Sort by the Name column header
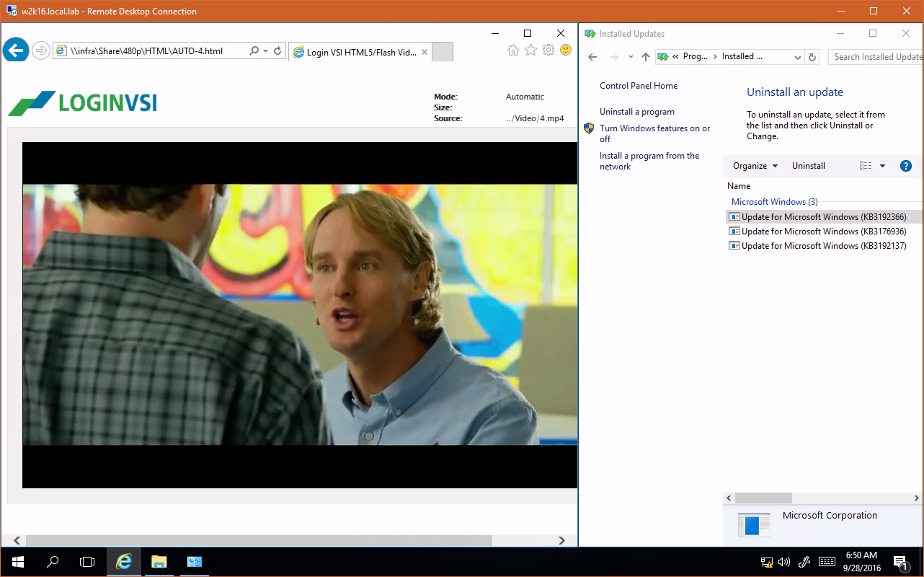The height and width of the screenshot is (577, 924). pyautogui.click(x=739, y=186)
